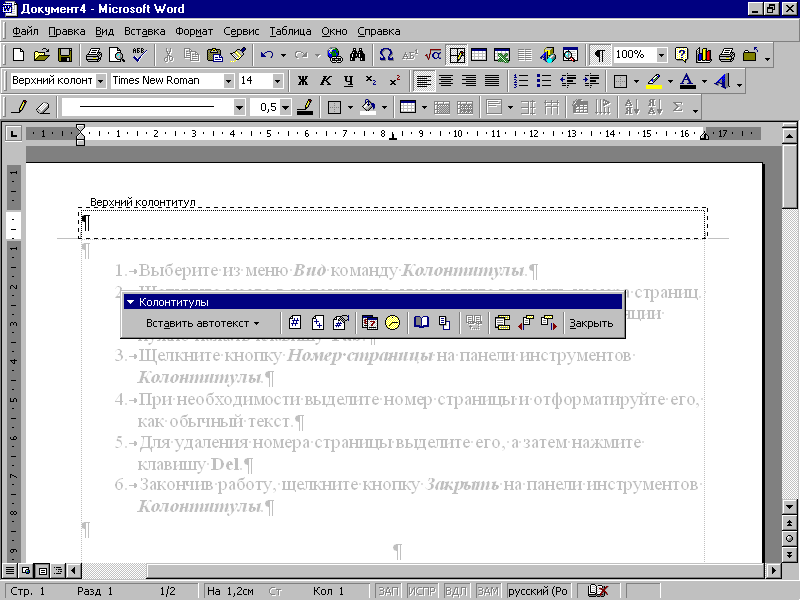Expand Вставить автотекст dropdown
The height and width of the screenshot is (600, 800).
pyautogui.click(x=203, y=323)
